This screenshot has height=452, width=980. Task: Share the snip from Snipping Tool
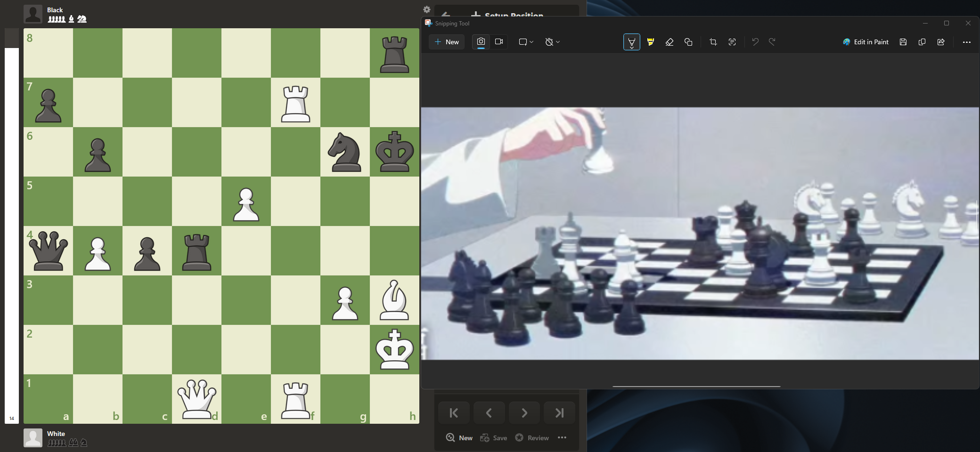pyautogui.click(x=941, y=42)
